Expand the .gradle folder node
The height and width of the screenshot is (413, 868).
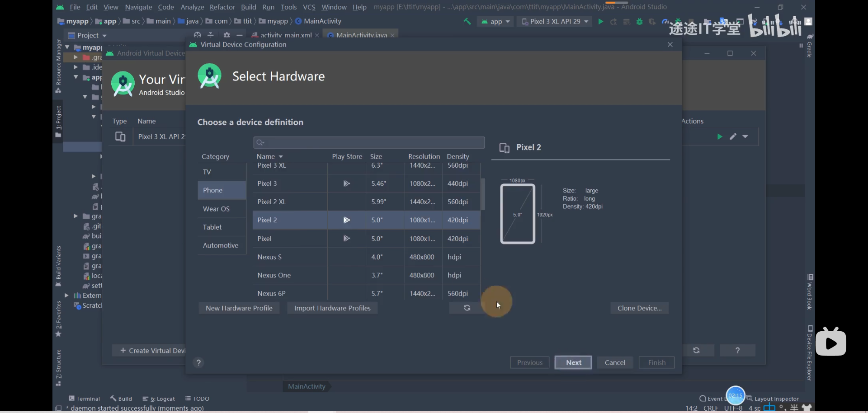click(75, 57)
